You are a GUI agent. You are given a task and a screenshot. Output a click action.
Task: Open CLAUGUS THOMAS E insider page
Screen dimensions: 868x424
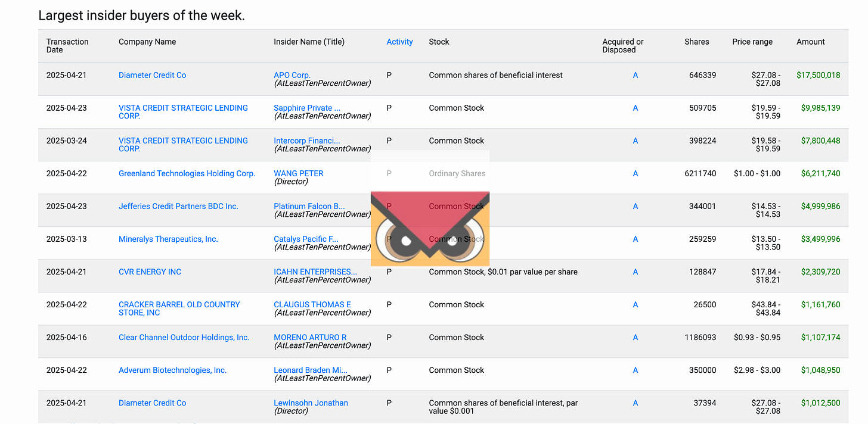[312, 304]
